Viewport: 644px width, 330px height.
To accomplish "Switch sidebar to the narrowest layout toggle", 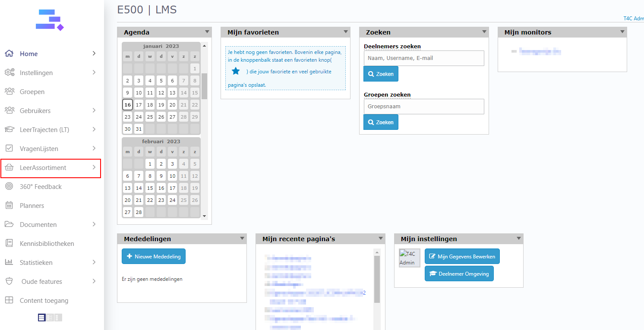I will 58,317.
